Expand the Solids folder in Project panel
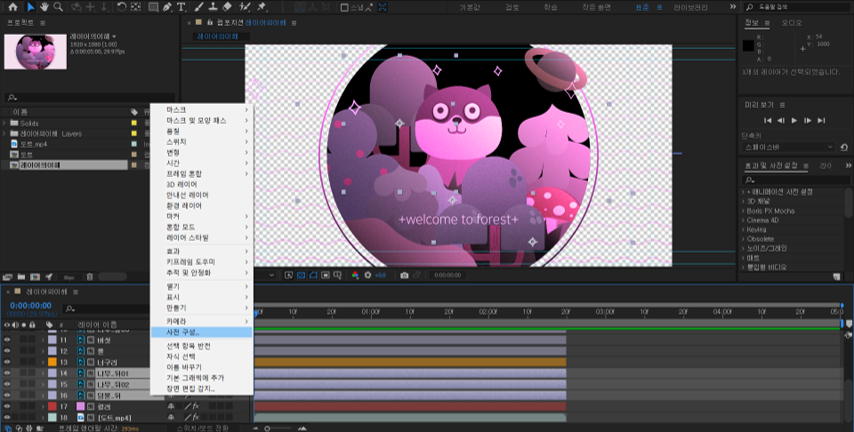The width and height of the screenshot is (854, 432). (x=4, y=123)
